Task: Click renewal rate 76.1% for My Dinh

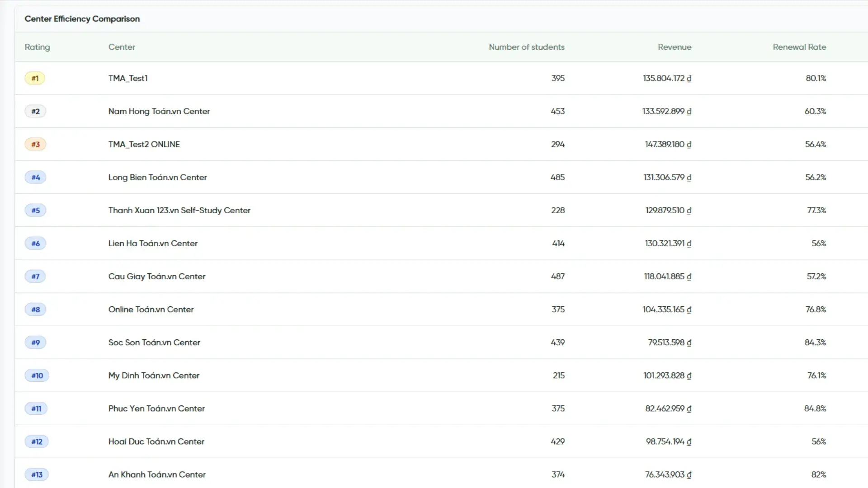Action: tap(816, 375)
